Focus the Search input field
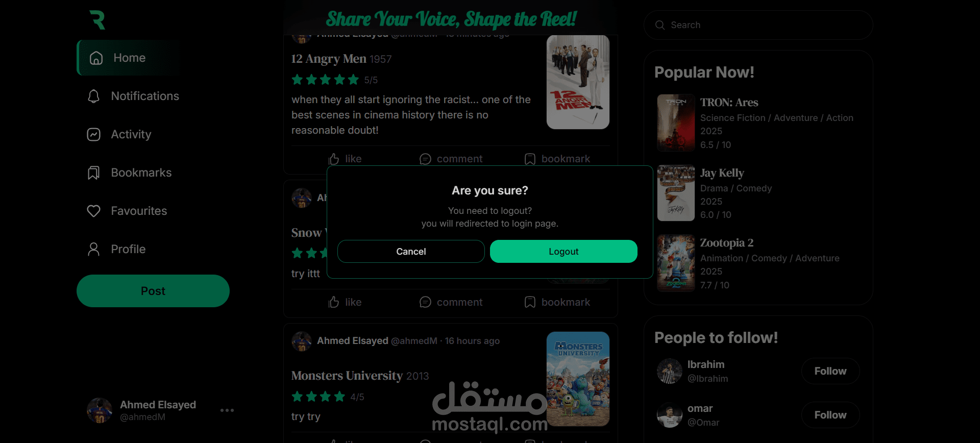The height and width of the screenshot is (443, 980). [758, 25]
